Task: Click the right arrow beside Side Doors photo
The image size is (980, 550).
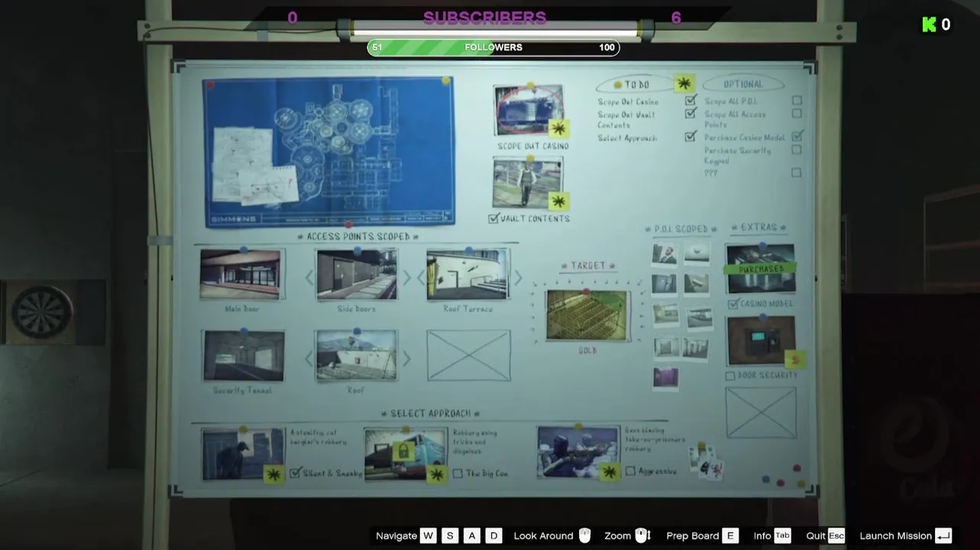Action: click(407, 277)
